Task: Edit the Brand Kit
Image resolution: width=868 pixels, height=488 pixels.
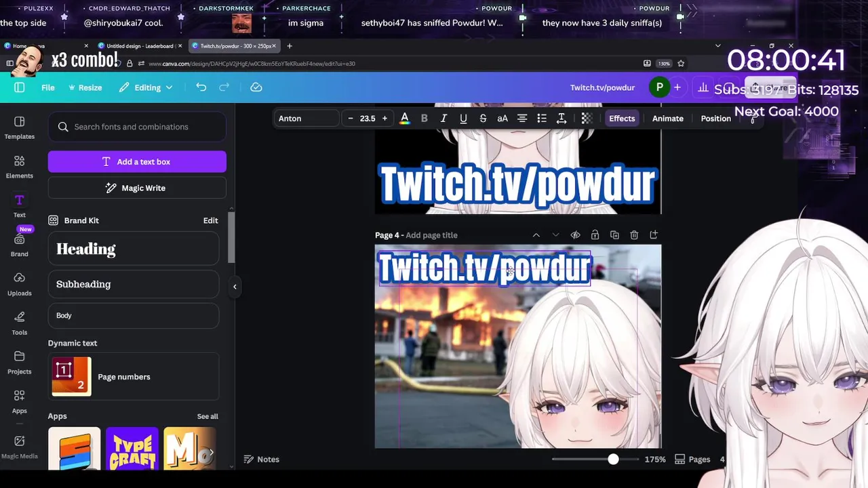Action: [x=210, y=220]
